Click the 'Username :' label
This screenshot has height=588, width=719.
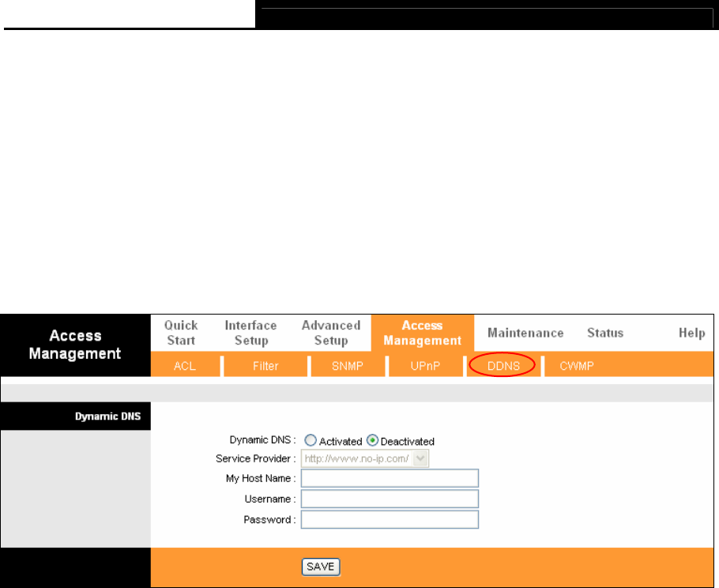[270, 499]
